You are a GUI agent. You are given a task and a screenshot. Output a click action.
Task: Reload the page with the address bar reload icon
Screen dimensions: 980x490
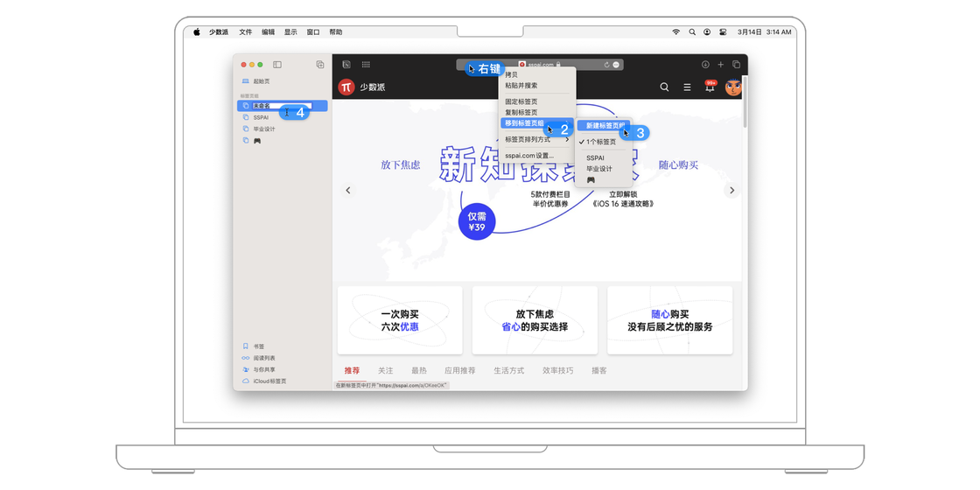606,65
